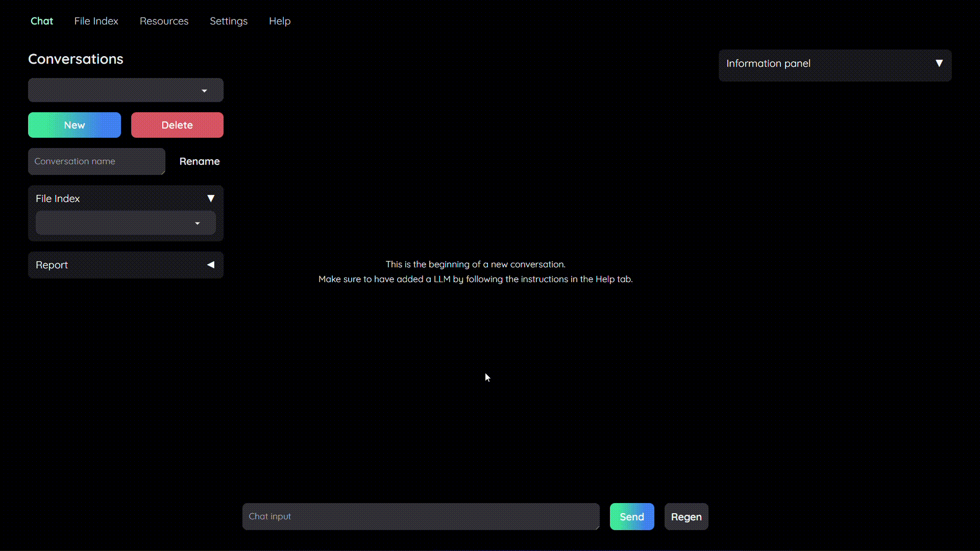Click the Report section label
The image size is (980, 551).
click(52, 265)
